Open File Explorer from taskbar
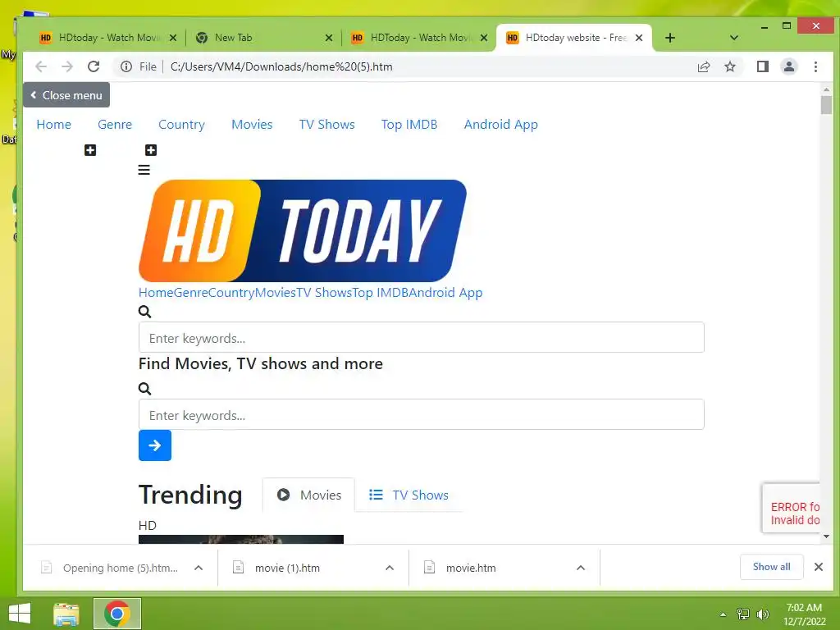 pos(66,614)
